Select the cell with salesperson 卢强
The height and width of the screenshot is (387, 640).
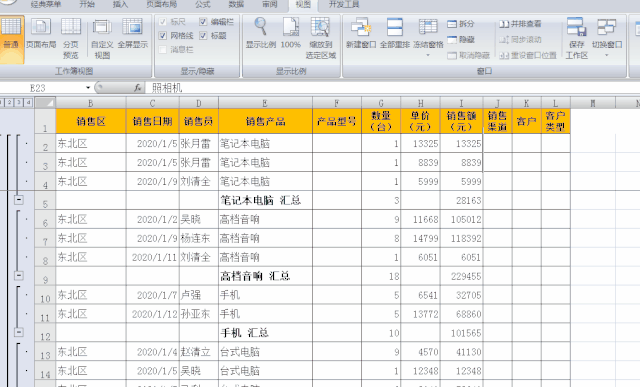(198, 295)
